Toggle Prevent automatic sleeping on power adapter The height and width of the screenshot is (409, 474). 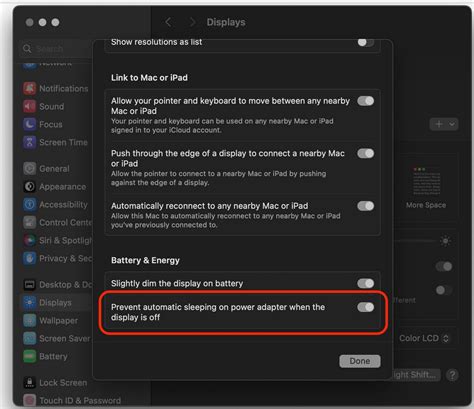(x=366, y=307)
